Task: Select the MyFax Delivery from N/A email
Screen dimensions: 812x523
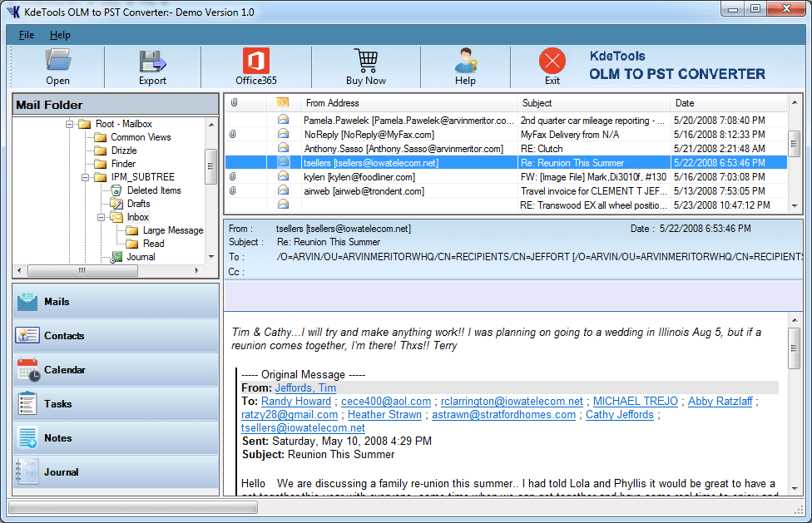Action: (506, 135)
